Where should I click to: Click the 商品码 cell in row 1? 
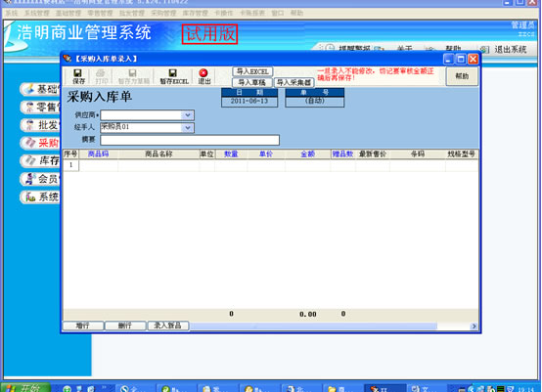coord(99,165)
